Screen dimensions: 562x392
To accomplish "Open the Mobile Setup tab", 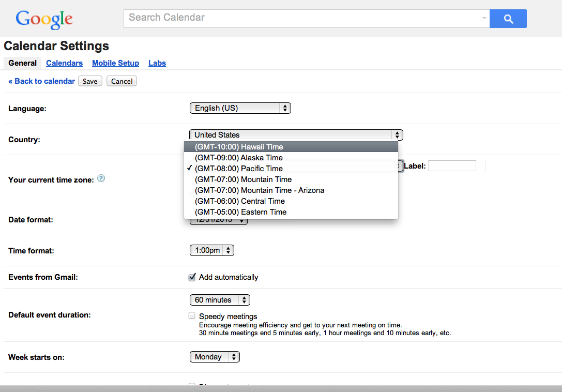I will point(115,63).
